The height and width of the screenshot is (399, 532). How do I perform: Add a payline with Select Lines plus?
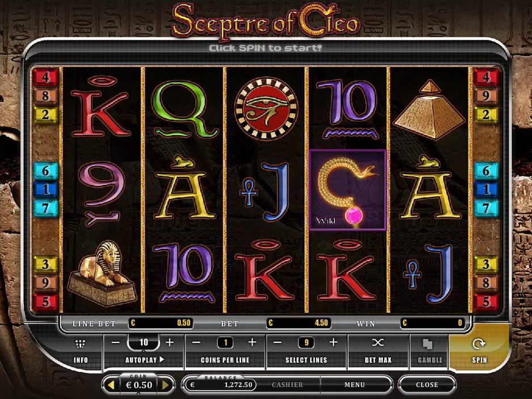333,342
